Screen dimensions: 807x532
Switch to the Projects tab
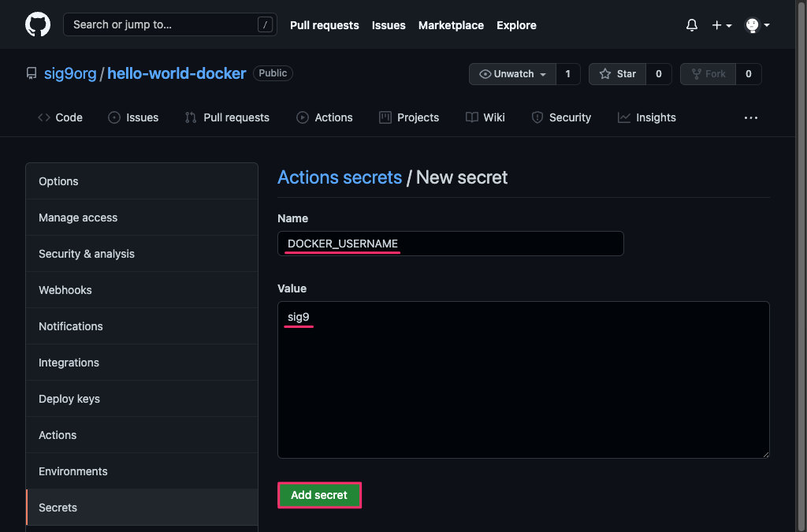pos(409,117)
